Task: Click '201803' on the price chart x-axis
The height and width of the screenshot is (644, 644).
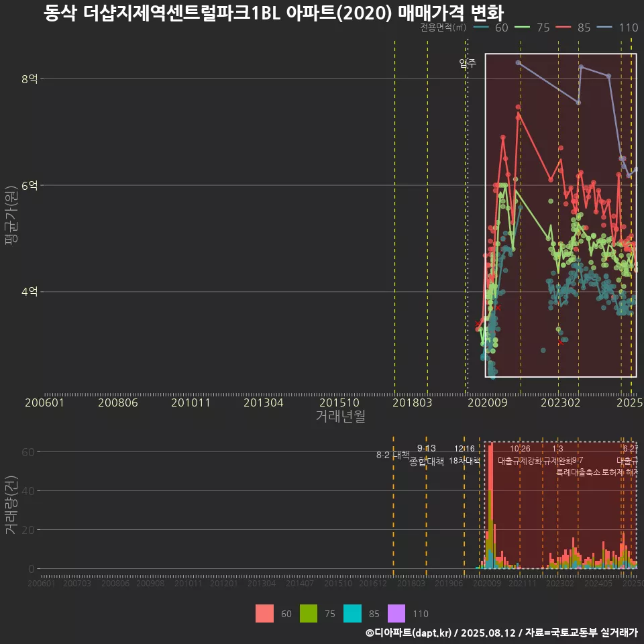Action: 413,402
